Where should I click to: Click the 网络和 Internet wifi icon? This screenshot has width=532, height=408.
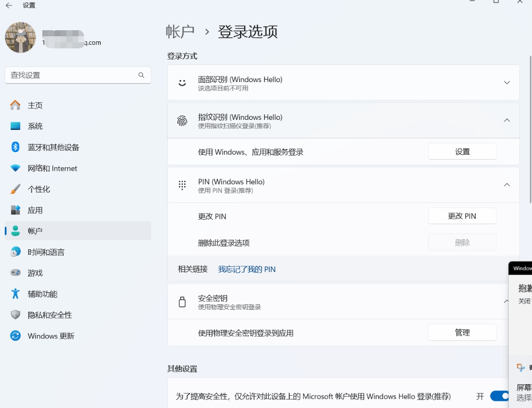pos(15,168)
